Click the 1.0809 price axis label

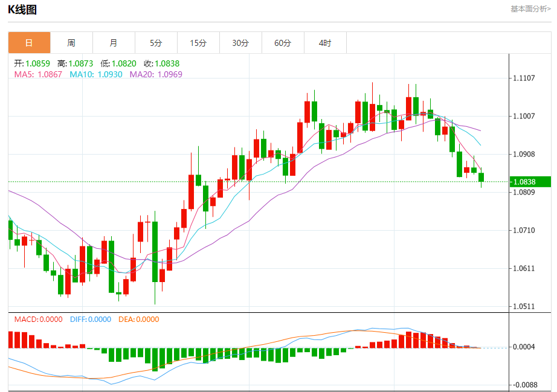click(x=524, y=192)
